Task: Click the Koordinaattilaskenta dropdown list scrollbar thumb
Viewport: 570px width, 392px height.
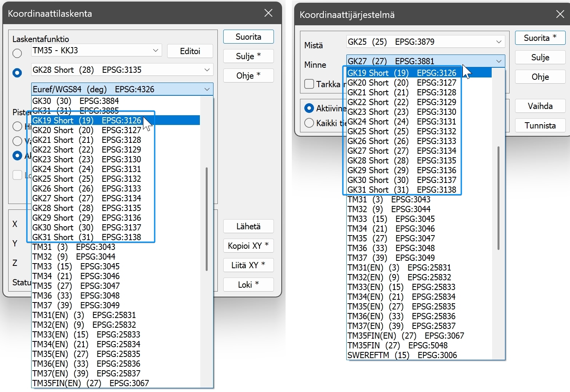Action: point(206,219)
